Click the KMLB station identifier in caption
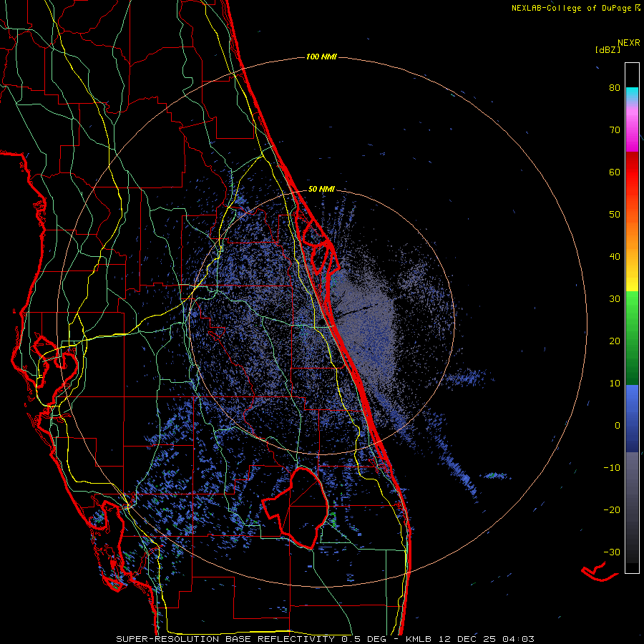 click(x=419, y=639)
